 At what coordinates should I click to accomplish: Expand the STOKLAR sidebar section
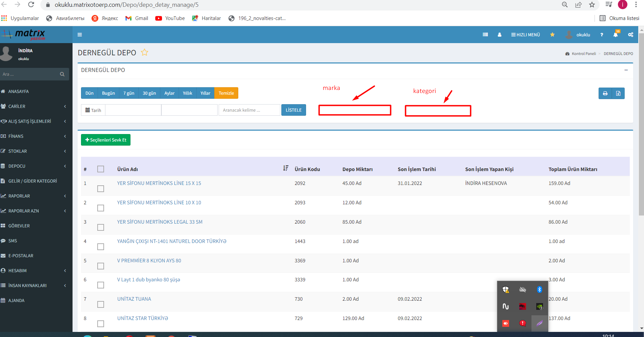pos(34,151)
